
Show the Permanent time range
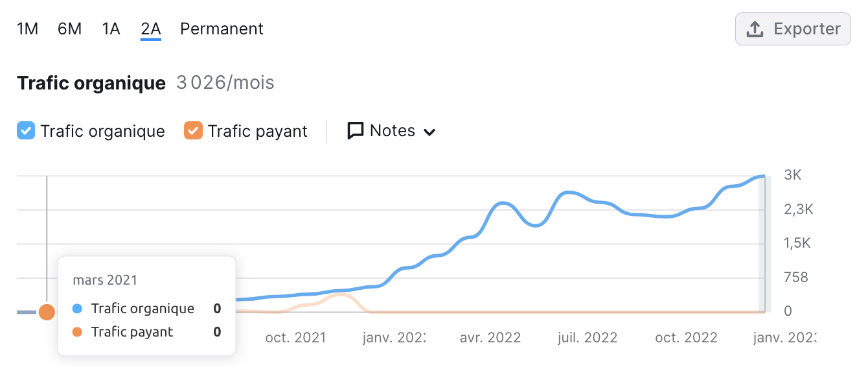222,29
